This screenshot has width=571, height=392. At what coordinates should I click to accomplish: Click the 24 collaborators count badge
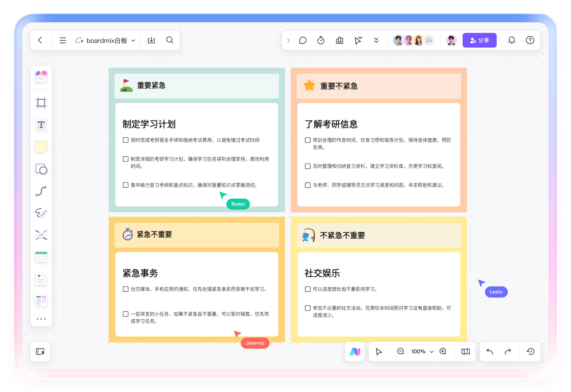coord(429,40)
